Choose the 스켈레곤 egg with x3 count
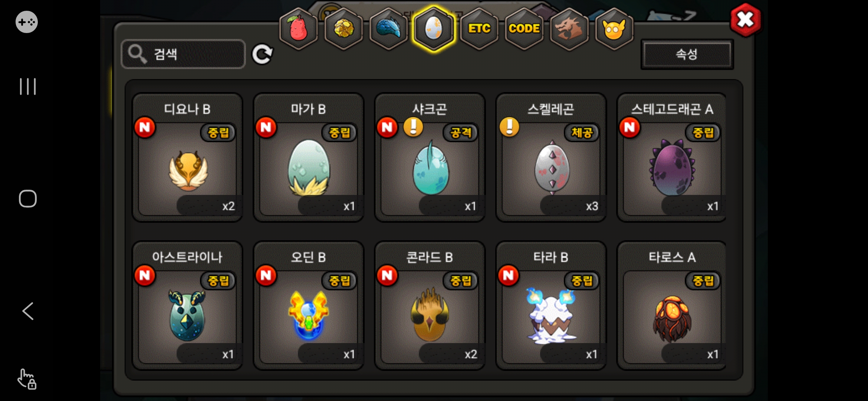868x401 pixels. pos(551,157)
